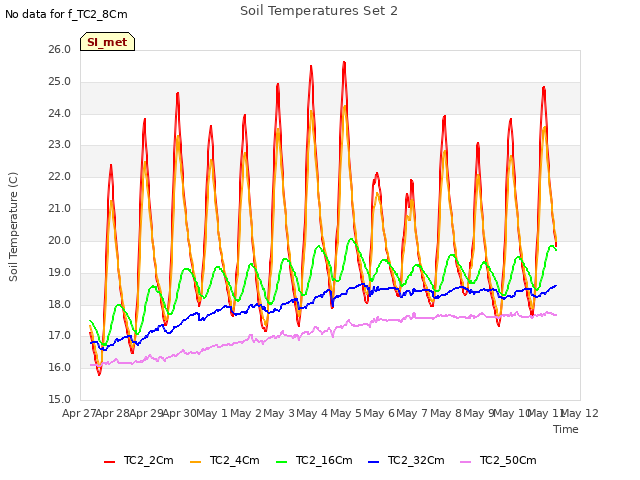Click the May 6 x-axis date label

pyautogui.click(x=379, y=413)
